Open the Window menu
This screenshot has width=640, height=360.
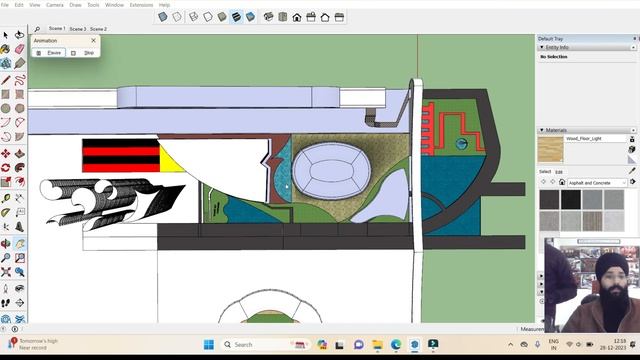pos(114,5)
